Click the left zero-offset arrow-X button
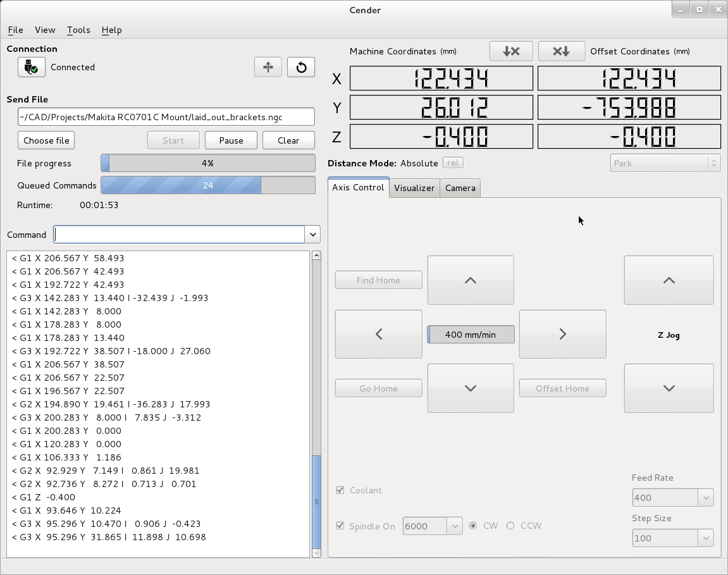Screen dimensions: 728x575 coord(511,51)
